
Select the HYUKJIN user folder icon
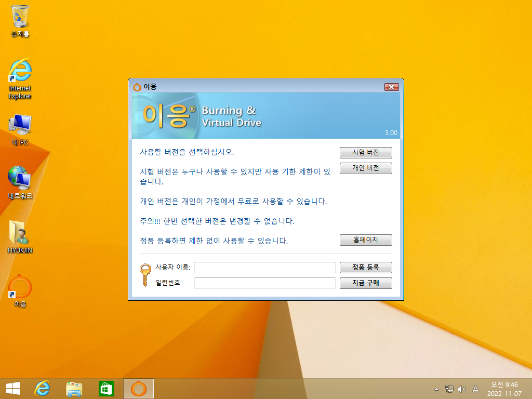(x=20, y=237)
